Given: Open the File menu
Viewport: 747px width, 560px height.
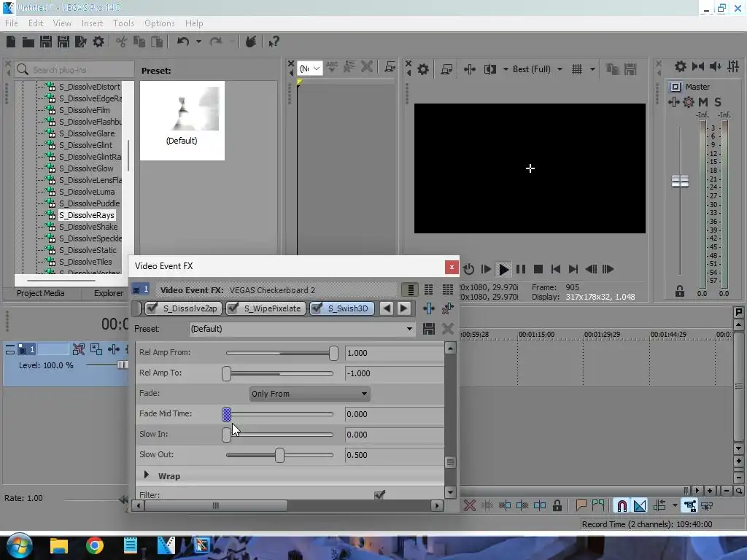Looking at the screenshot, I should (12, 23).
